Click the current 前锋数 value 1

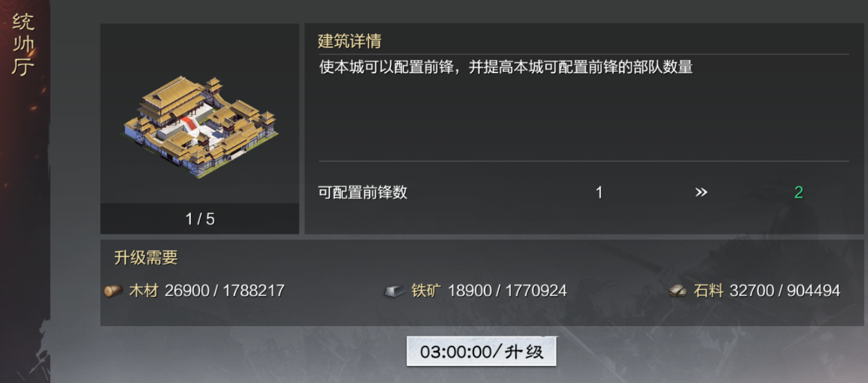(x=600, y=191)
